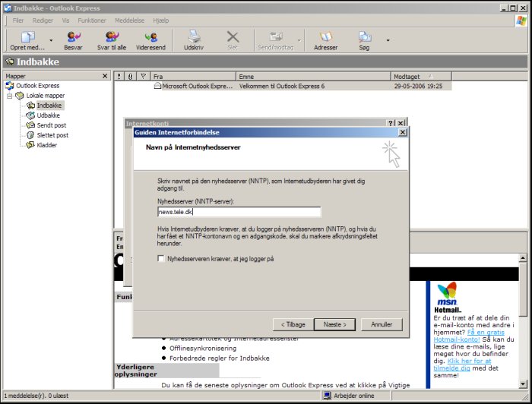
Task: Click the Søg search icon
Action: pyautogui.click(x=364, y=37)
